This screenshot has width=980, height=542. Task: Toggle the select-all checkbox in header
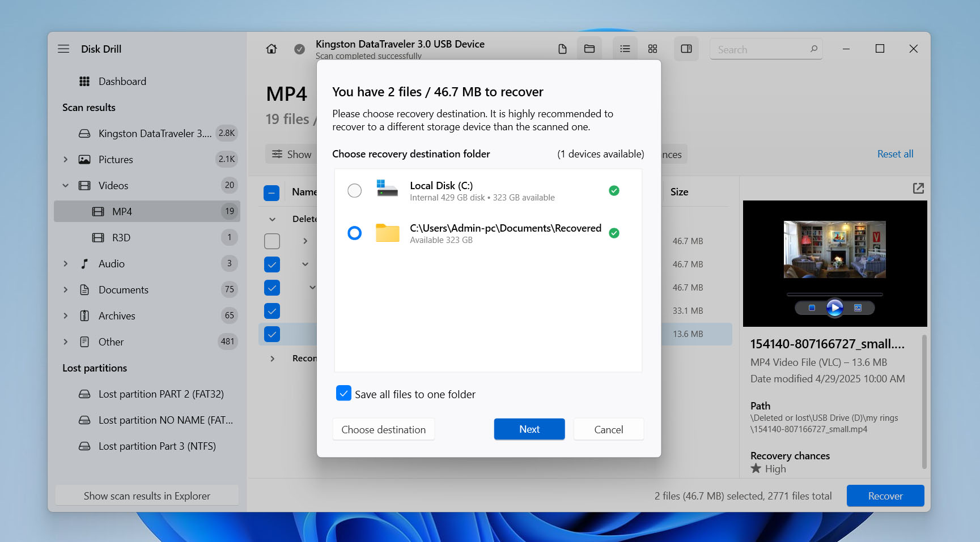point(271,193)
